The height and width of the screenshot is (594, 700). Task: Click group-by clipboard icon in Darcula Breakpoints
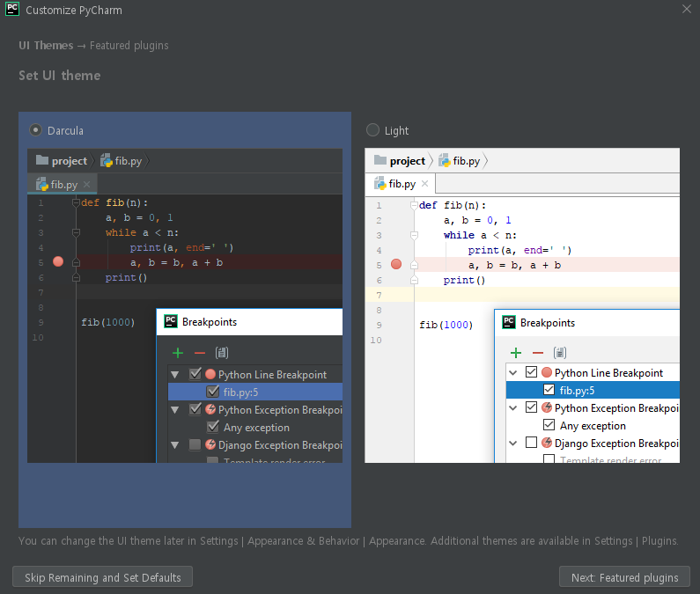(x=222, y=353)
